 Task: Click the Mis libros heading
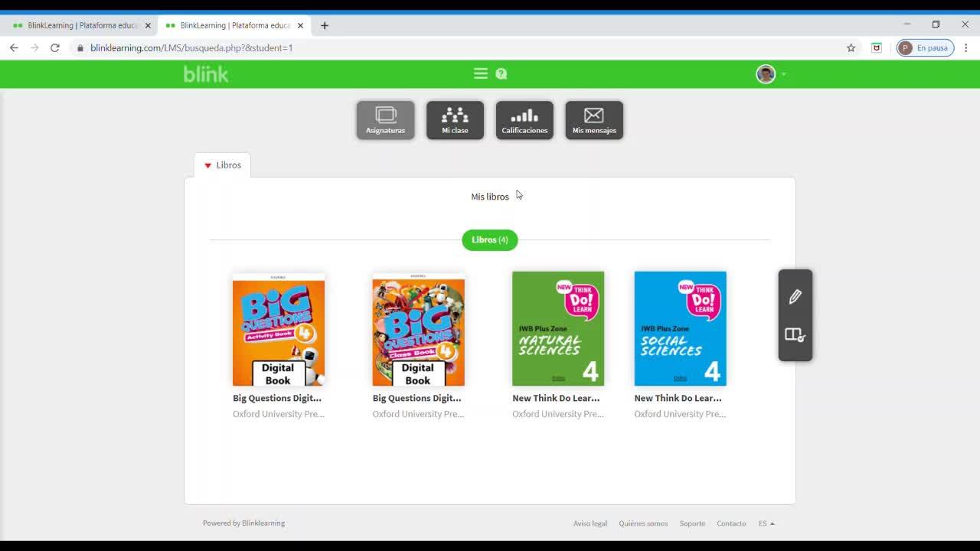click(490, 197)
